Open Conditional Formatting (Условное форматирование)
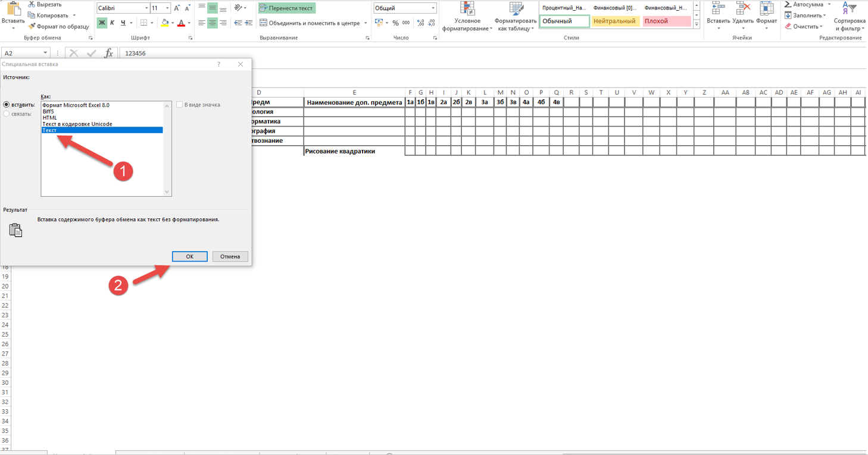The height and width of the screenshot is (455, 868). 467,17
